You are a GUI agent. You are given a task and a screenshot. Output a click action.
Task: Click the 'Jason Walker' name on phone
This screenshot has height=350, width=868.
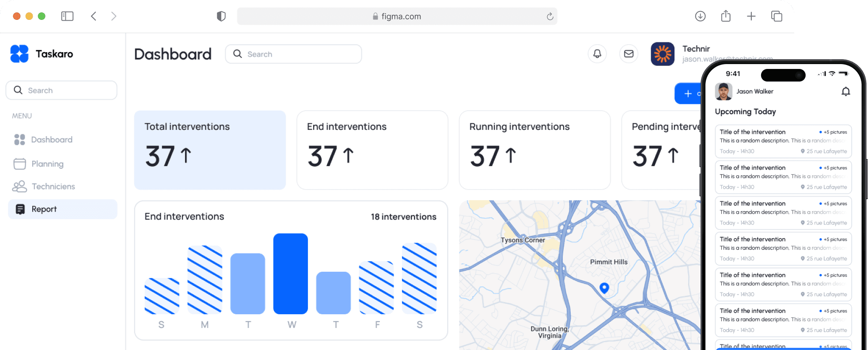(x=755, y=91)
